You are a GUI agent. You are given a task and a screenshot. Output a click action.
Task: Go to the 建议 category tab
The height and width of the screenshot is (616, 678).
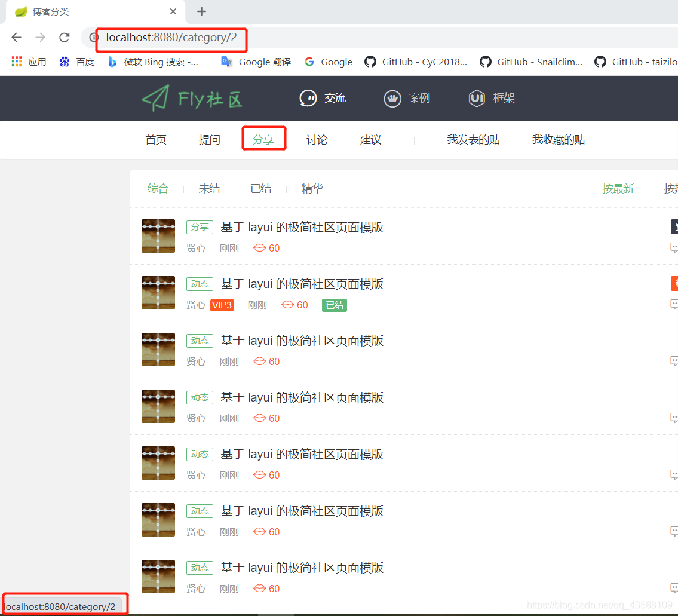point(370,140)
